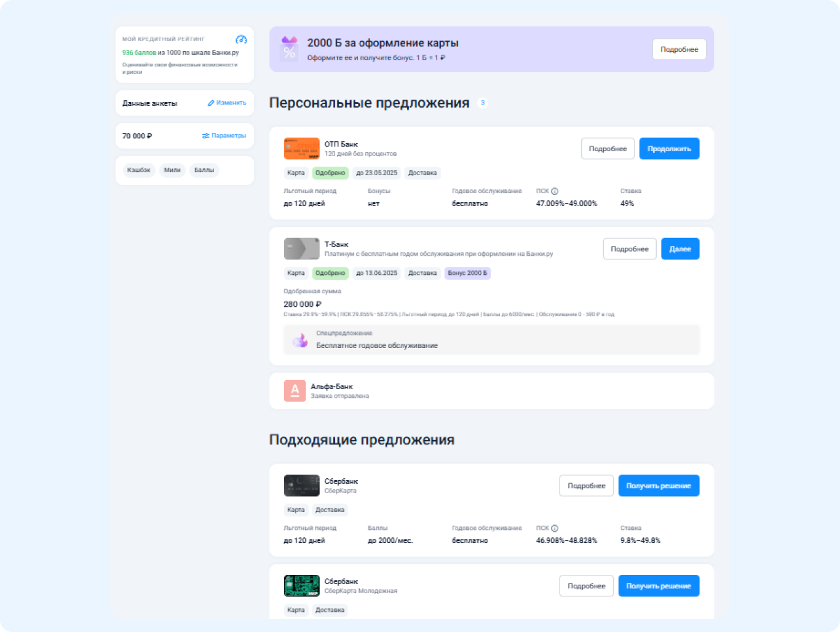The height and width of the screenshot is (632, 840).
Task: Click Подробнее in the 2000 Б banner
Action: [680, 49]
